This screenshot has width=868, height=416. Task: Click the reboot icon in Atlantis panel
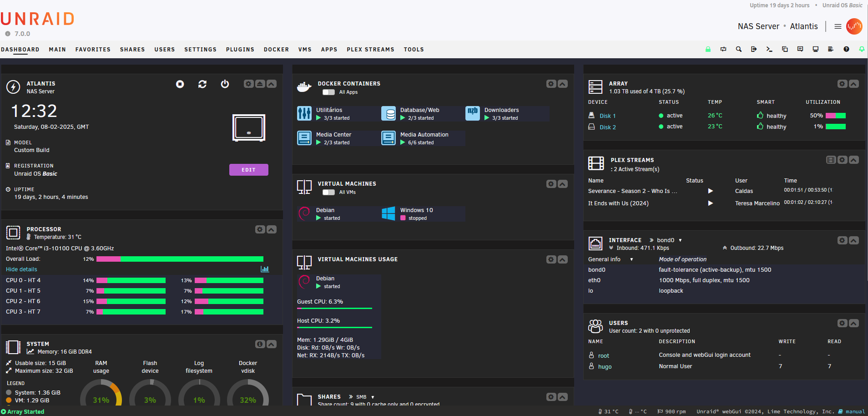(x=202, y=84)
